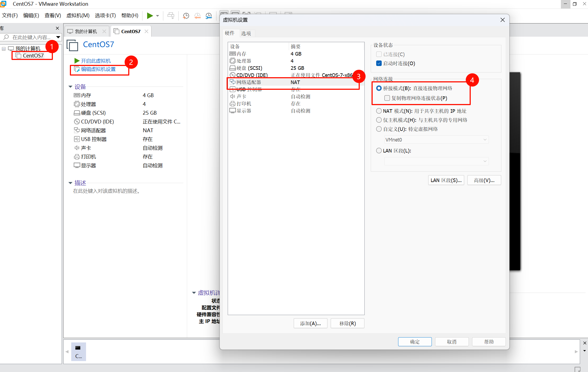The image size is (588, 372).
Task: Click the snapshot manager wrench icon
Action: tap(209, 16)
